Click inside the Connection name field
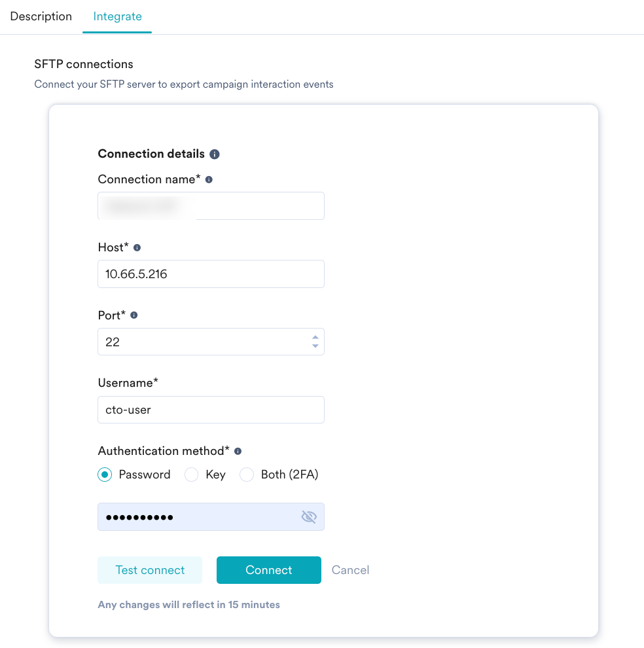Image resolution: width=644 pixels, height=648 pixels. [211, 206]
